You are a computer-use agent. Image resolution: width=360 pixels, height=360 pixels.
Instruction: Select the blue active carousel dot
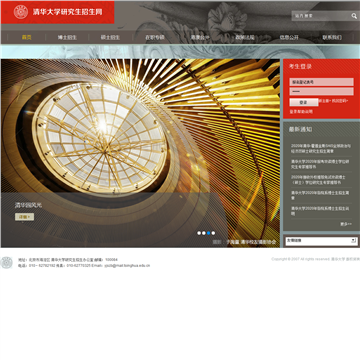click(208, 233)
